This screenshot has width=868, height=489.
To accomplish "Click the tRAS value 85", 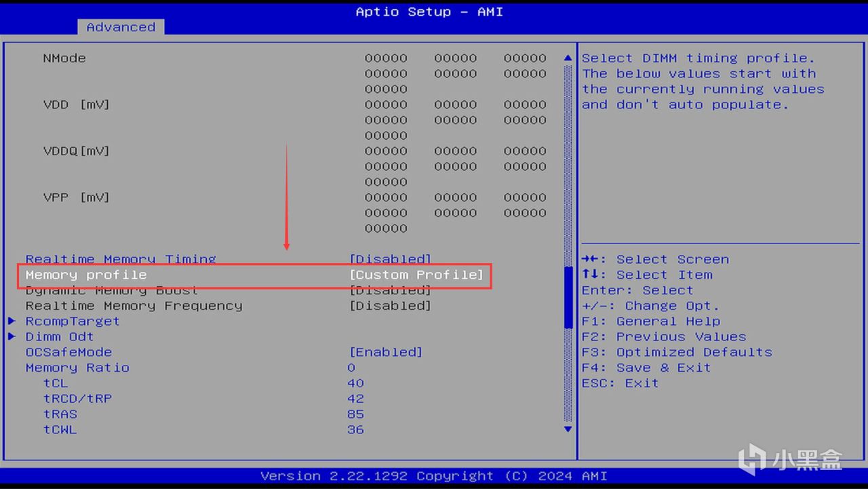I will click(x=355, y=414).
